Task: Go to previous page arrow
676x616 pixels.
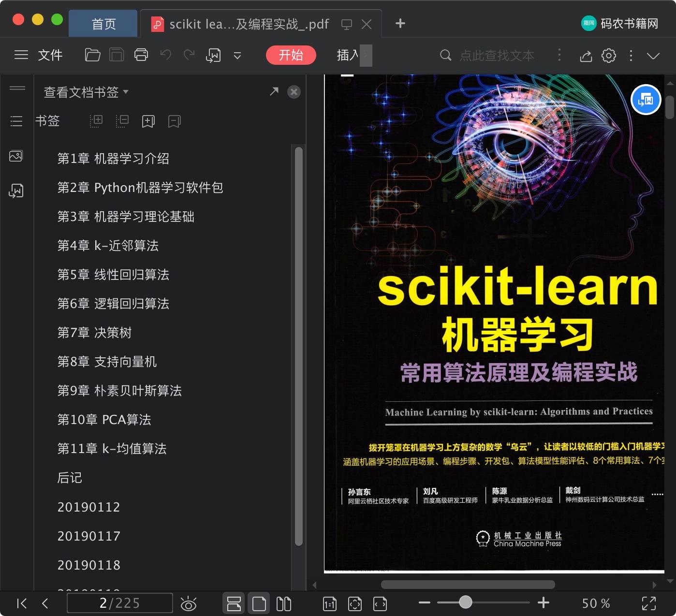Action: [45, 603]
